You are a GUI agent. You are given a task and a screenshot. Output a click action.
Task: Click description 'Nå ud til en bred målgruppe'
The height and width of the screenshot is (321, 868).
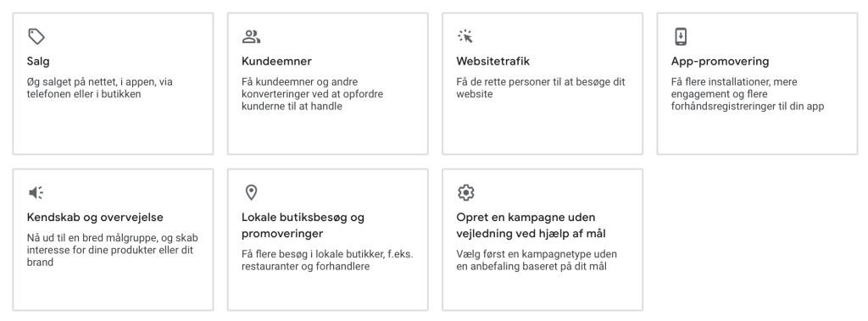click(113, 250)
